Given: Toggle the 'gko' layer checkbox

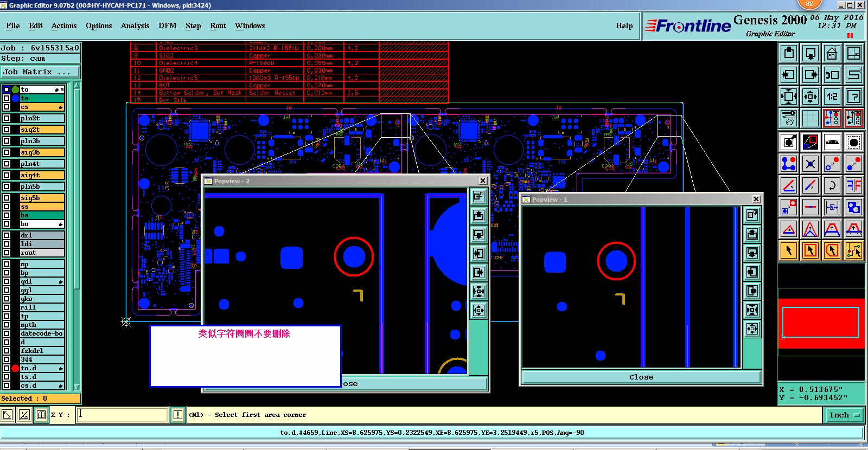Looking at the screenshot, I should 7,299.
